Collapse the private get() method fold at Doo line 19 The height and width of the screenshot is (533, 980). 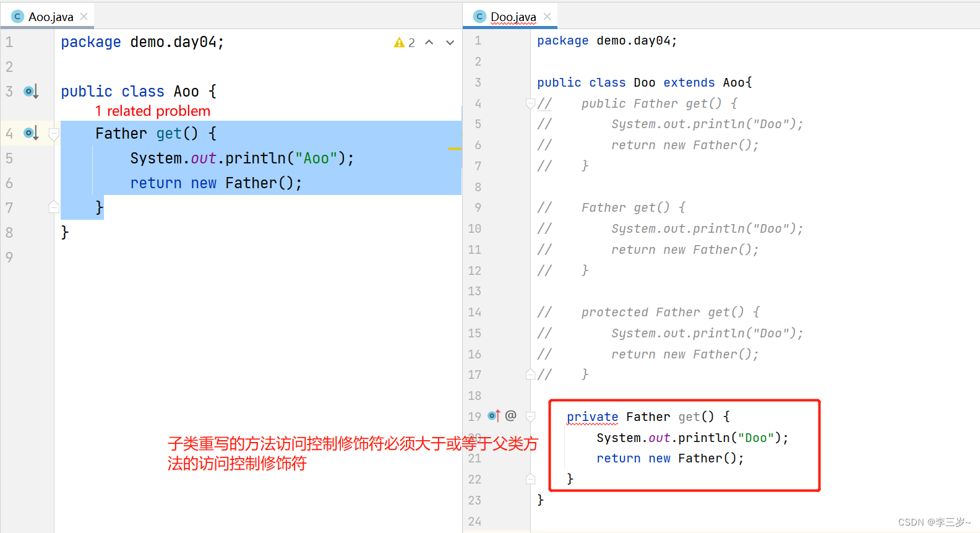pos(530,417)
